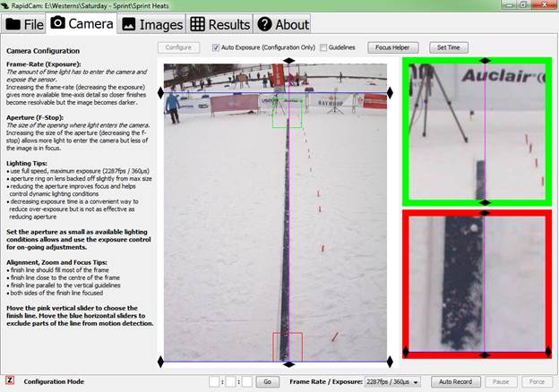
Task: Click the Auto Record button
Action: (x=456, y=381)
